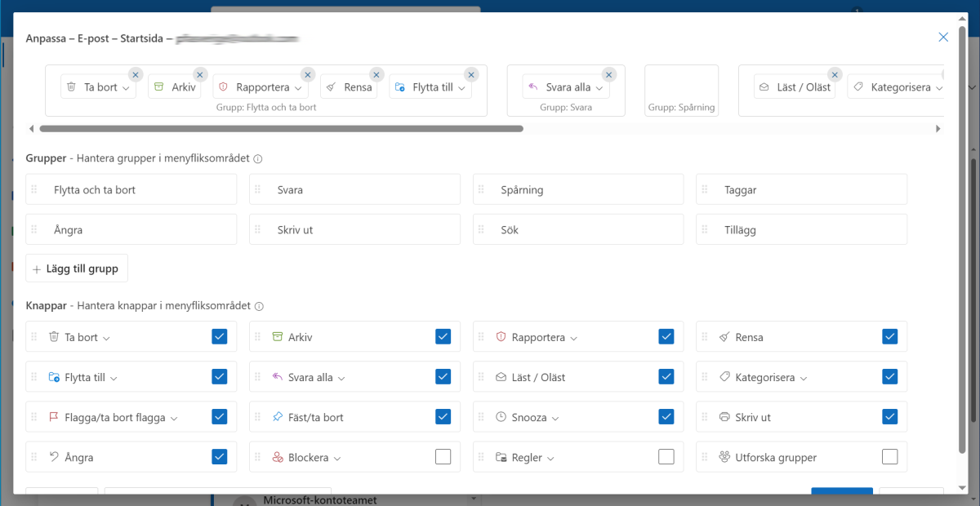Click the Lägg till grupp button

tap(77, 269)
